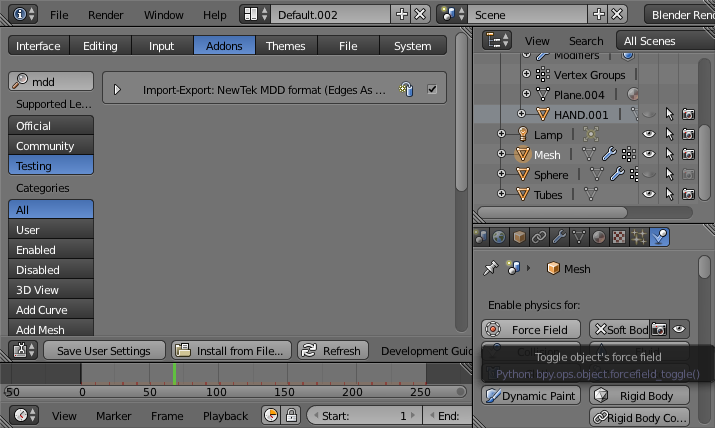Open the Material properties tab icon
This screenshot has width=715, height=428.
click(599, 237)
